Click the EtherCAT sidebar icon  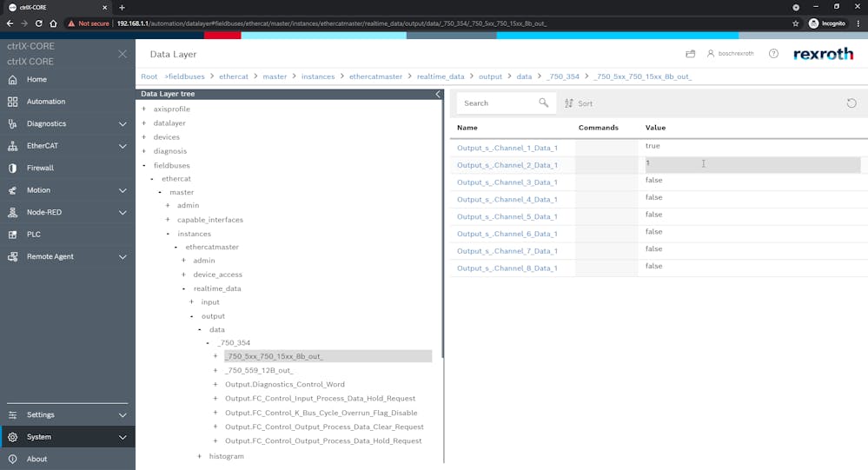[12, 146]
